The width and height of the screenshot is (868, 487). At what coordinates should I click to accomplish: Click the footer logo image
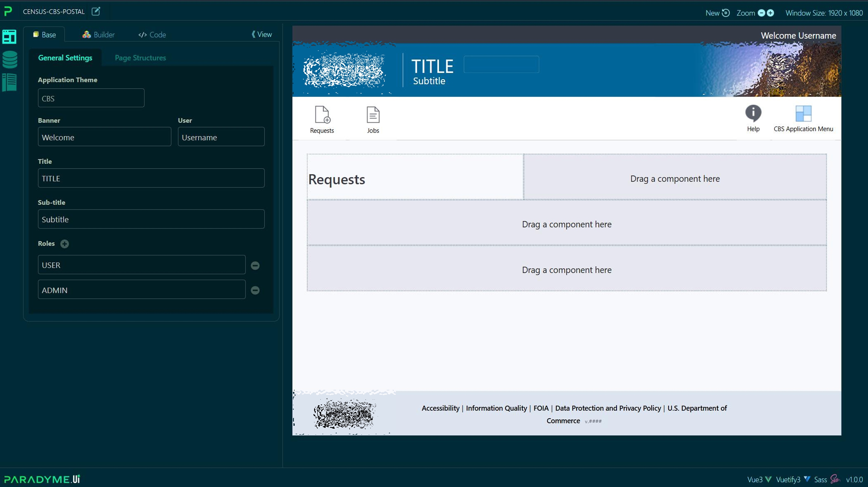344,414
